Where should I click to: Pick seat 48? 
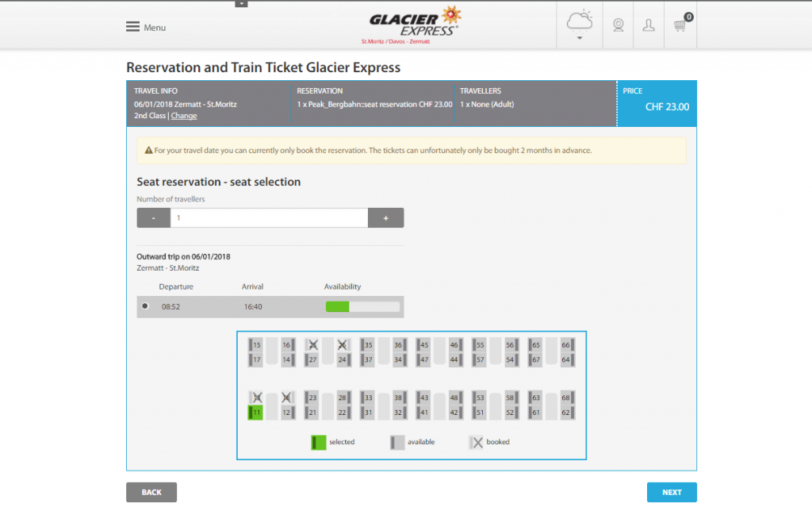click(x=456, y=398)
